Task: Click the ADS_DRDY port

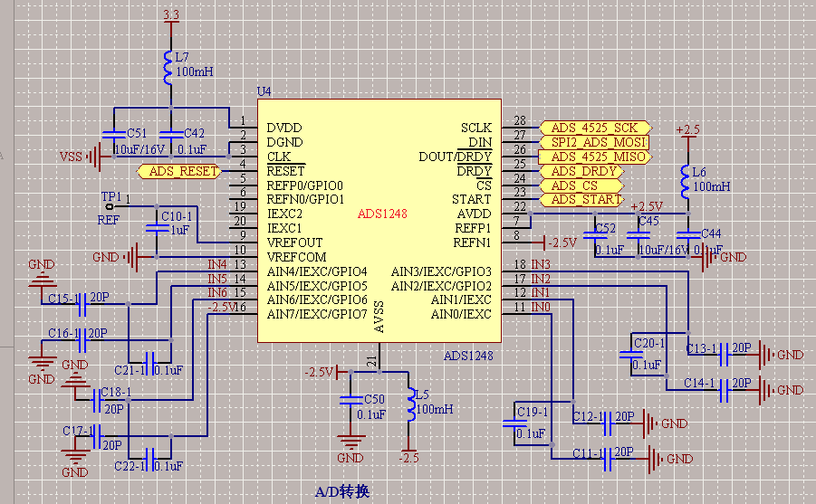Action: [x=581, y=171]
